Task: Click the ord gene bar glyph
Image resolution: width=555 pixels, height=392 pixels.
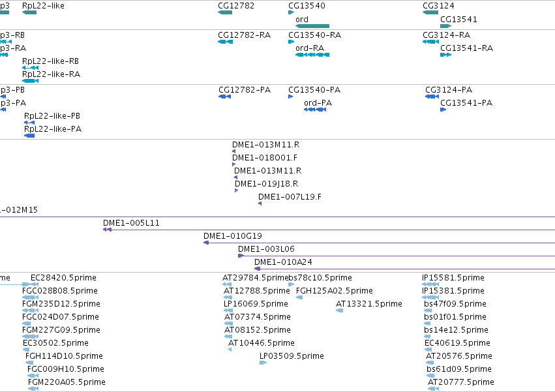Action: pyautogui.click(x=312, y=26)
